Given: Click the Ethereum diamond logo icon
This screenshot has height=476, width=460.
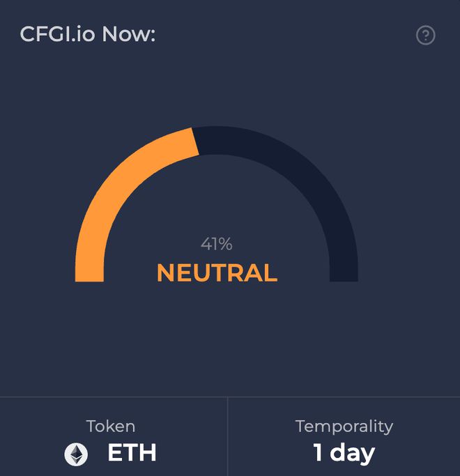Looking at the screenshot, I should [x=76, y=455].
